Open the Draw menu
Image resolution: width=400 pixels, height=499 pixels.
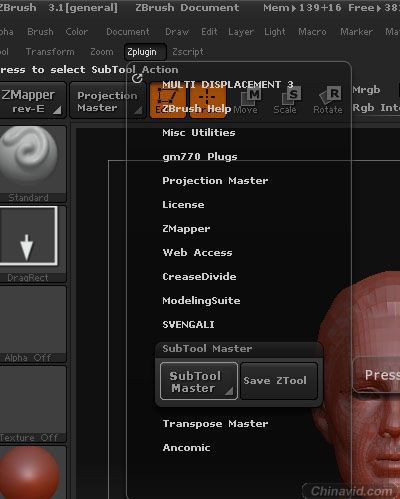pyautogui.click(x=177, y=32)
